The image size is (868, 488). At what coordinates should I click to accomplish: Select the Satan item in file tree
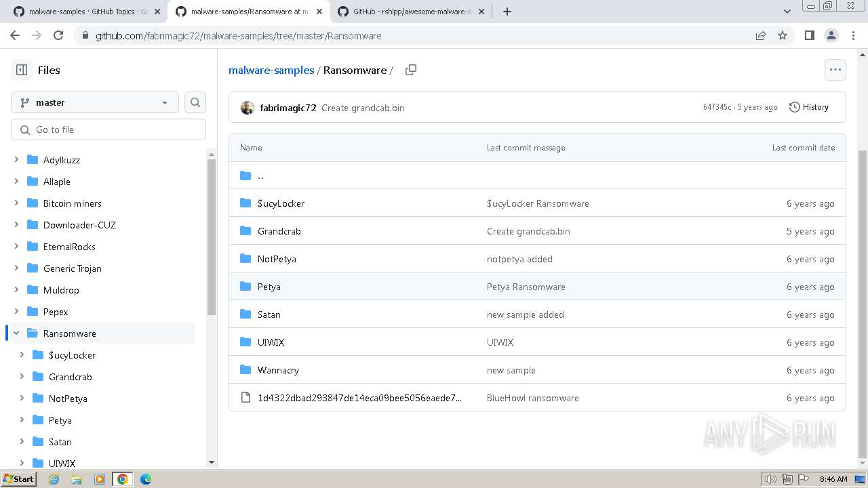pyautogui.click(x=60, y=442)
